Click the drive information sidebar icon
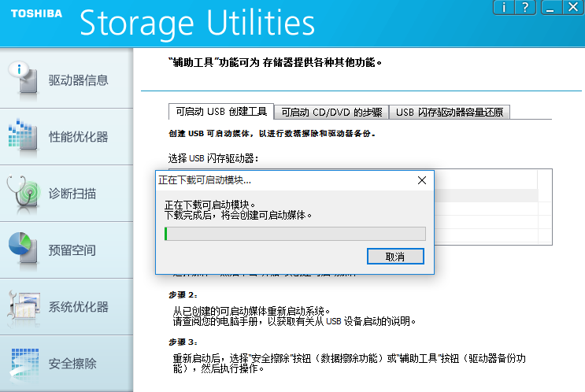 click(22, 80)
